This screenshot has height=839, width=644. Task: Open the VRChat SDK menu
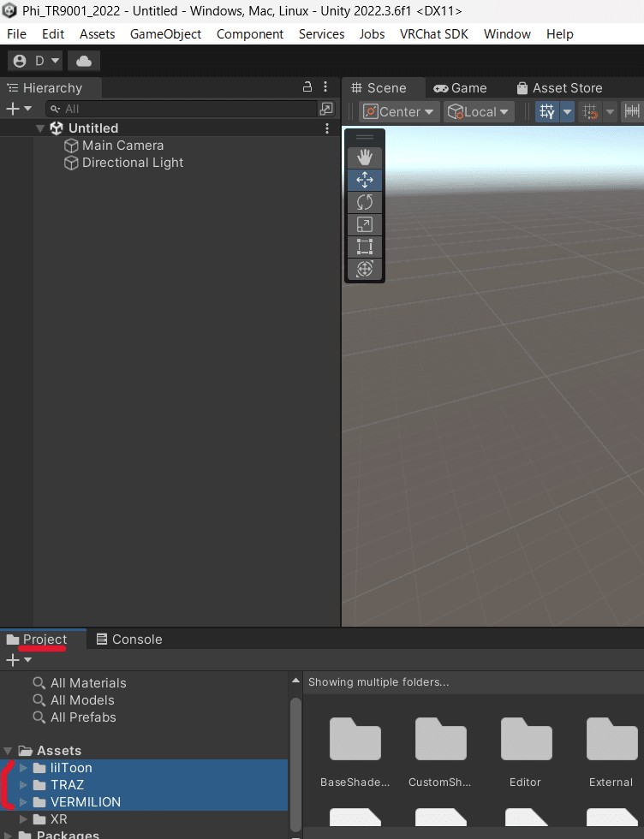[x=434, y=33]
